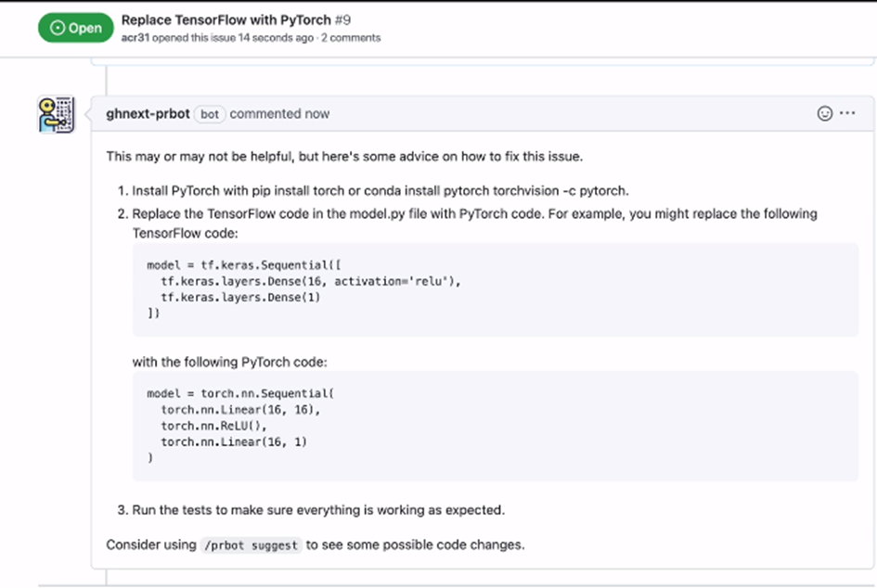Screen dimensions: 877x588
Task: Click 'with the following PyTorch code:' text
Action: (x=230, y=363)
